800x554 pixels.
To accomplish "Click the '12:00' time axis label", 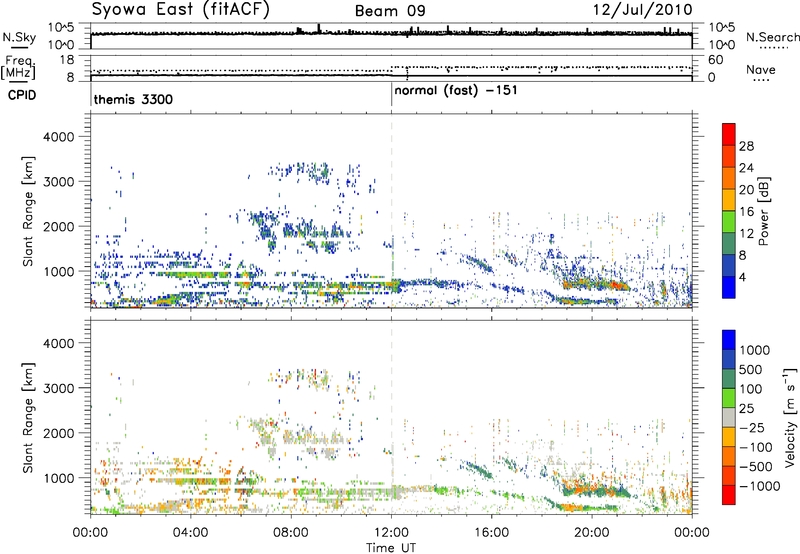I will (391, 533).
